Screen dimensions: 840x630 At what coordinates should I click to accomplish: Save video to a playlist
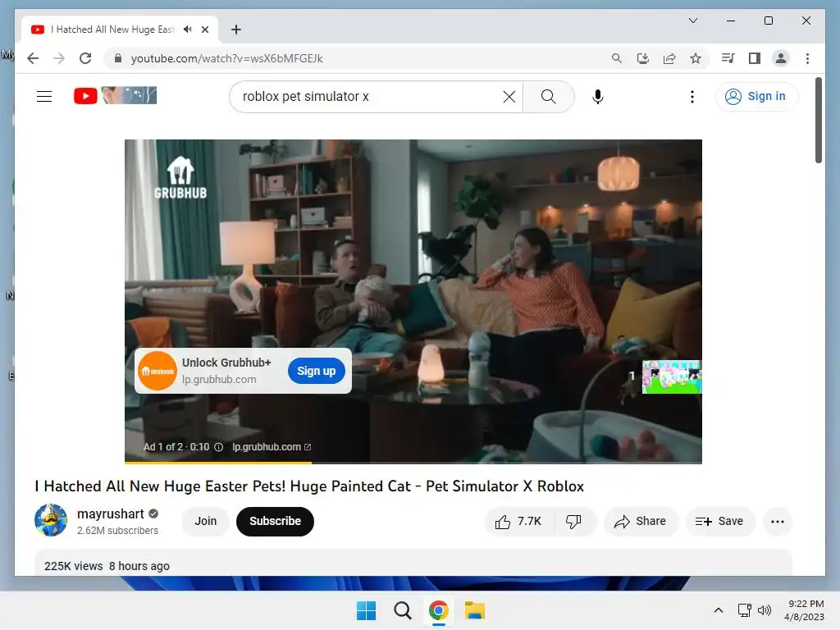(x=719, y=521)
